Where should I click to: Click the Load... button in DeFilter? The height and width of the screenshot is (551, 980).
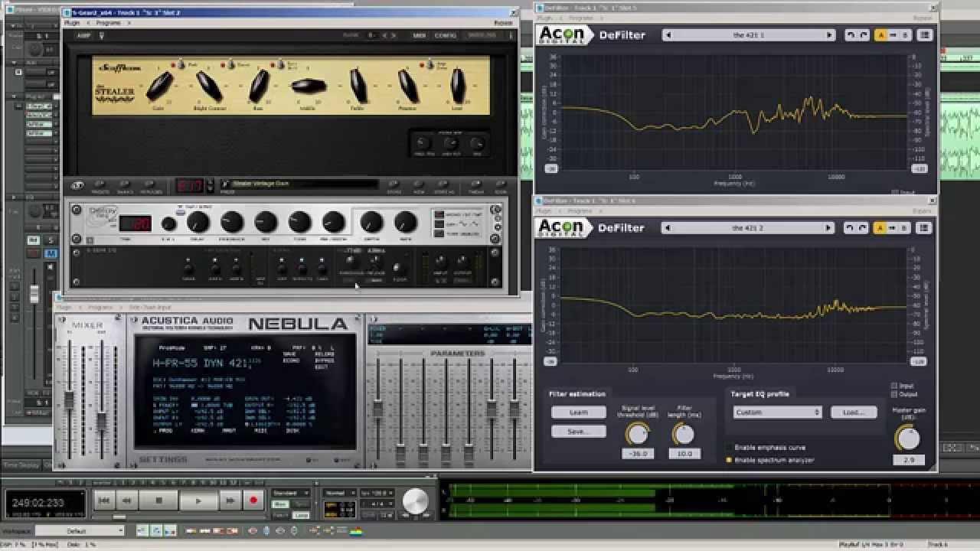(x=854, y=412)
